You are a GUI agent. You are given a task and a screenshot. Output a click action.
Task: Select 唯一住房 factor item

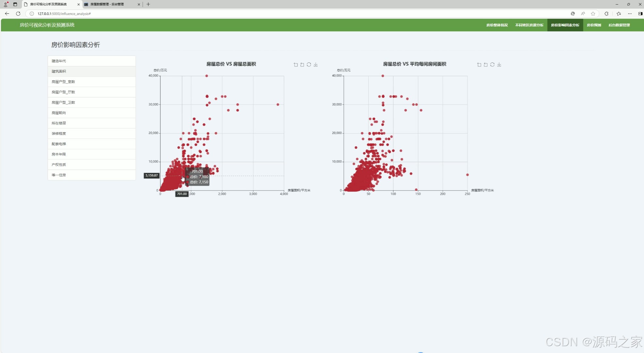59,175
